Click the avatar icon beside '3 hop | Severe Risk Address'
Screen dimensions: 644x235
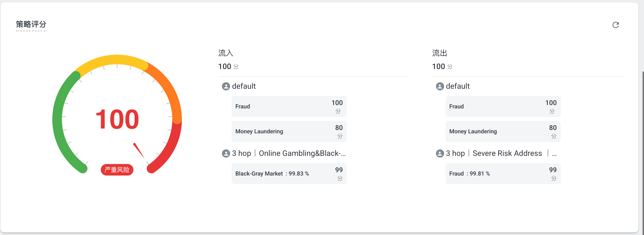point(440,153)
